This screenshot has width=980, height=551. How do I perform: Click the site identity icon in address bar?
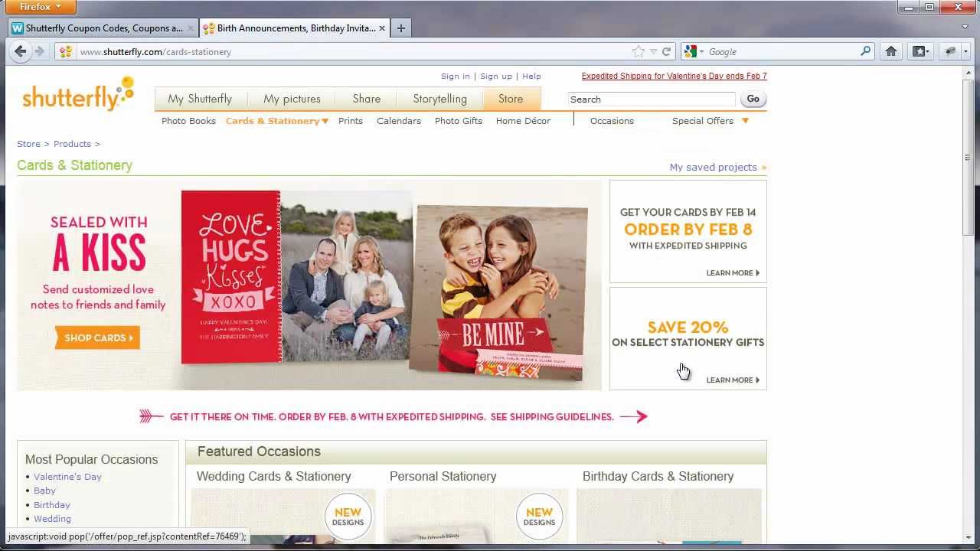click(66, 51)
